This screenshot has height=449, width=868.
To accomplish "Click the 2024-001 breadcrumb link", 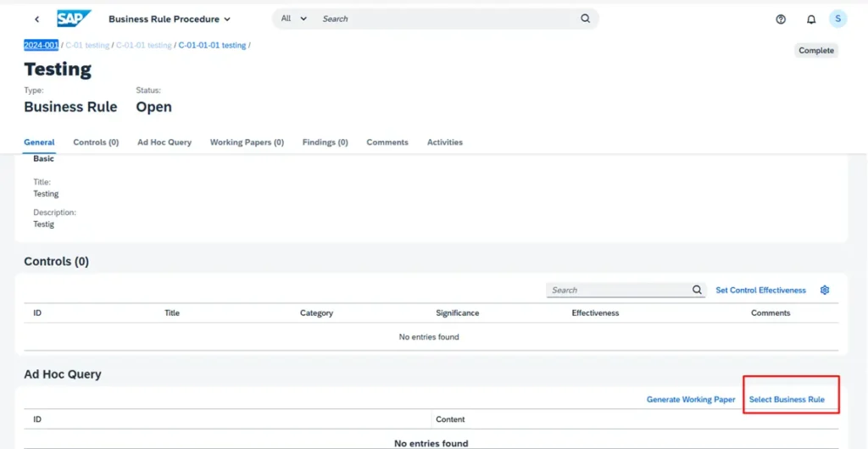I will pyautogui.click(x=41, y=45).
